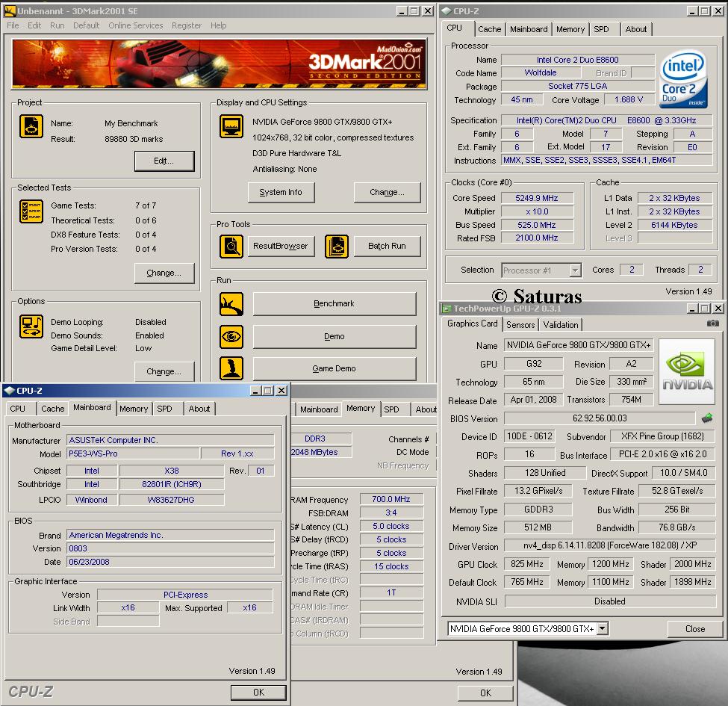Image resolution: width=728 pixels, height=706 pixels.
Task: Open the Register menu
Action: click(x=187, y=25)
